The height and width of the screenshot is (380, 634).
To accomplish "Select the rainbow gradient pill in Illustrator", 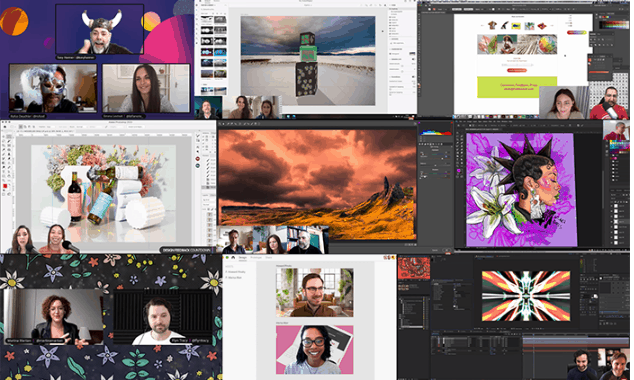I will point(577,32).
